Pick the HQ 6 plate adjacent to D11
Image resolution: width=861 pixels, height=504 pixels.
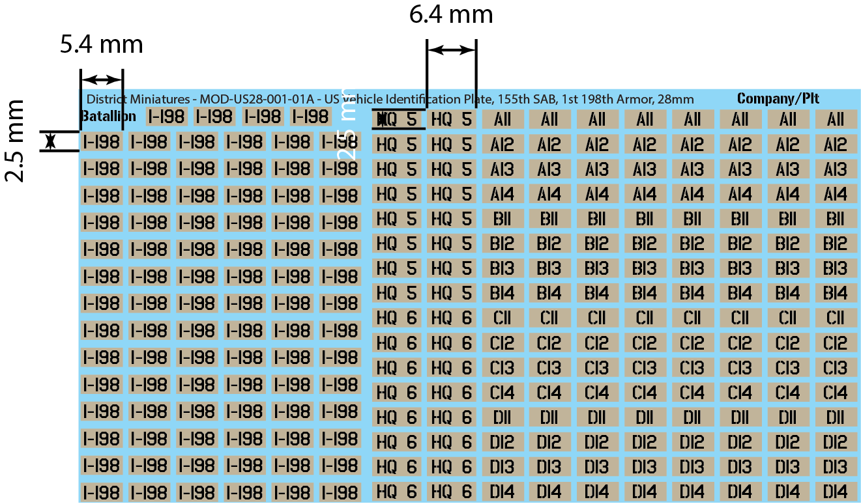[451, 417]
